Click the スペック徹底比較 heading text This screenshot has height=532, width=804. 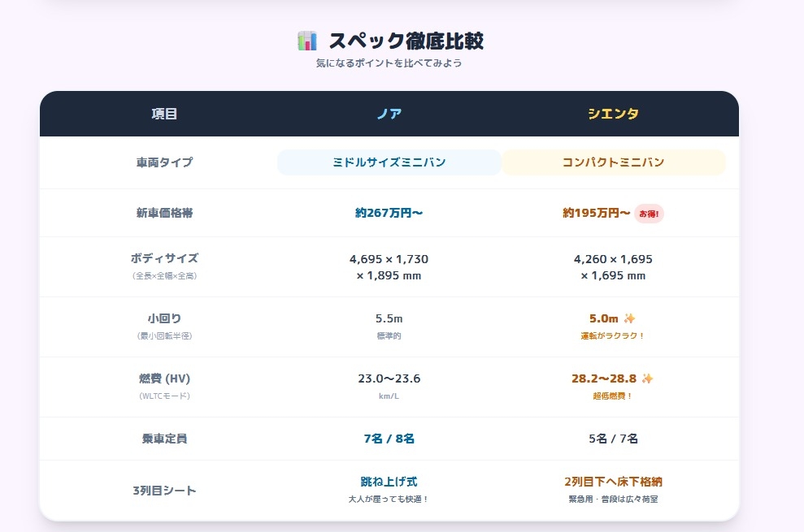(x=406, y=41)
